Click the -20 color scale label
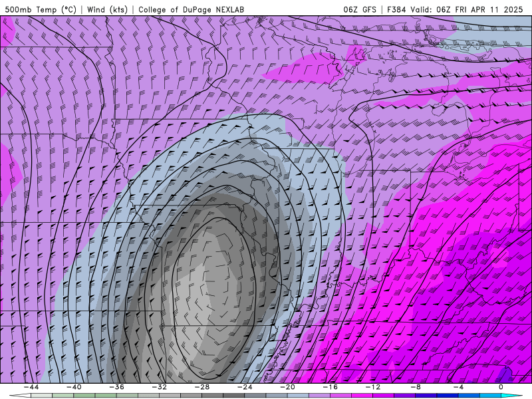This screenshot has height=399, width=532. coord(288,387)
